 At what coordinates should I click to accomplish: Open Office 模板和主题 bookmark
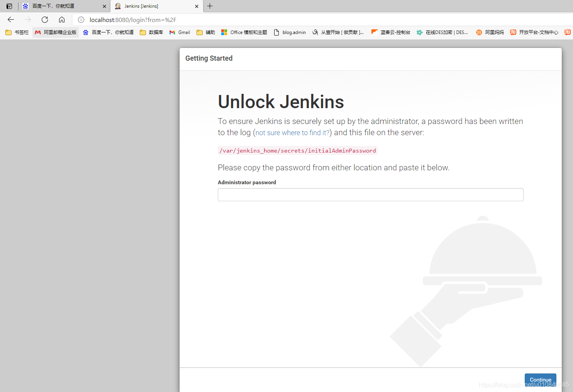pos(244,32)
